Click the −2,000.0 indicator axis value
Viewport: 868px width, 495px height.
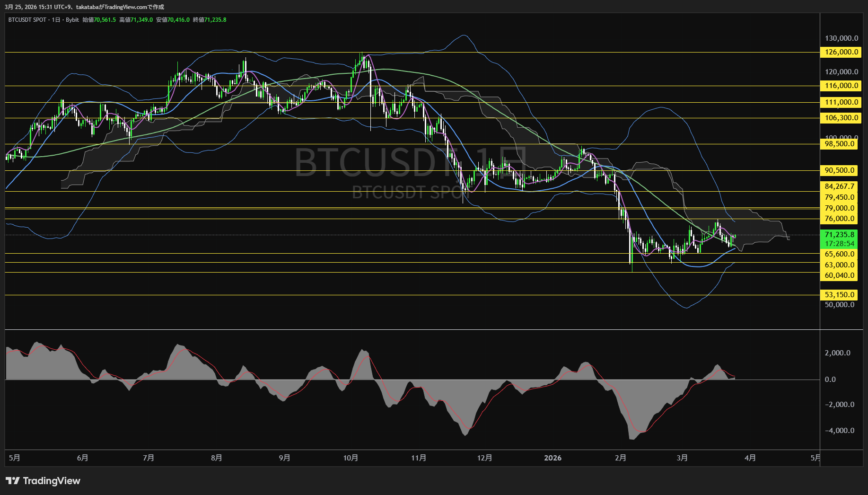[x=840, y=405]
